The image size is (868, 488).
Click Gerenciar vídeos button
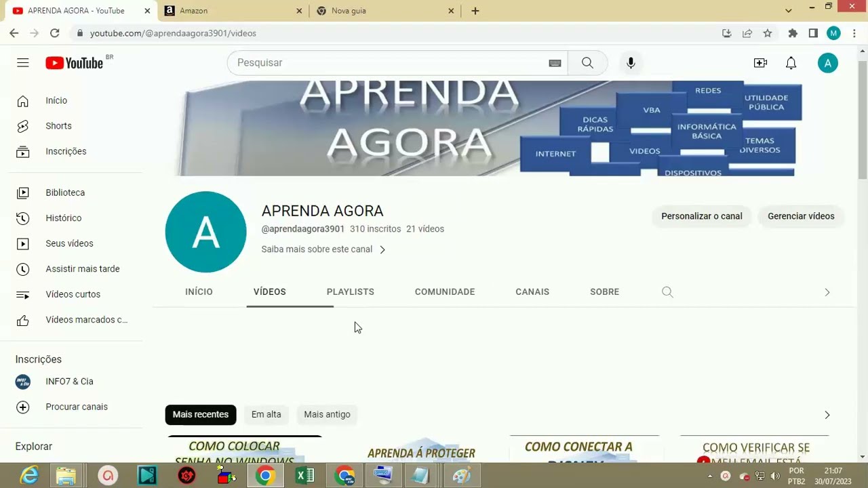click(801, 216)
